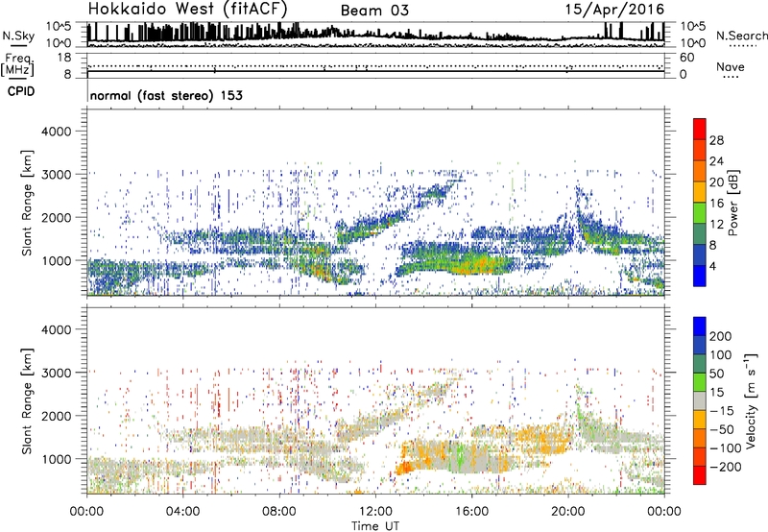Click the '12' label on Power colorbar
768x532 pixels.
point(716,225)
